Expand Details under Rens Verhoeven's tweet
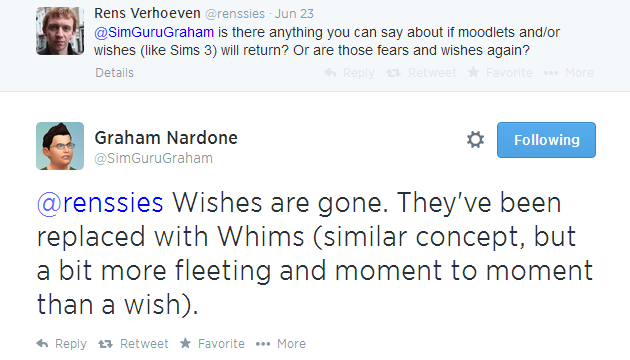The image size is (630, 360). (115, 73)
